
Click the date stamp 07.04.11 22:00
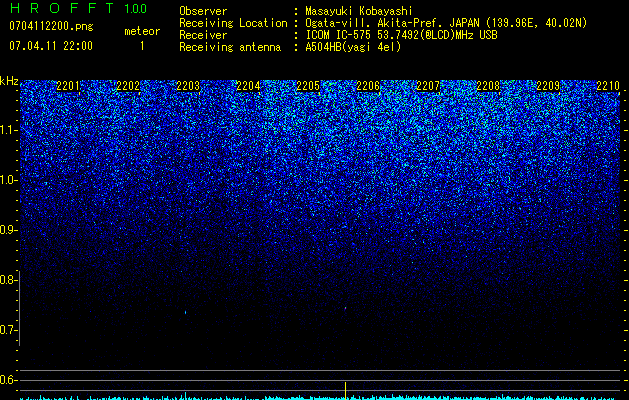click(x=51, y=46)
